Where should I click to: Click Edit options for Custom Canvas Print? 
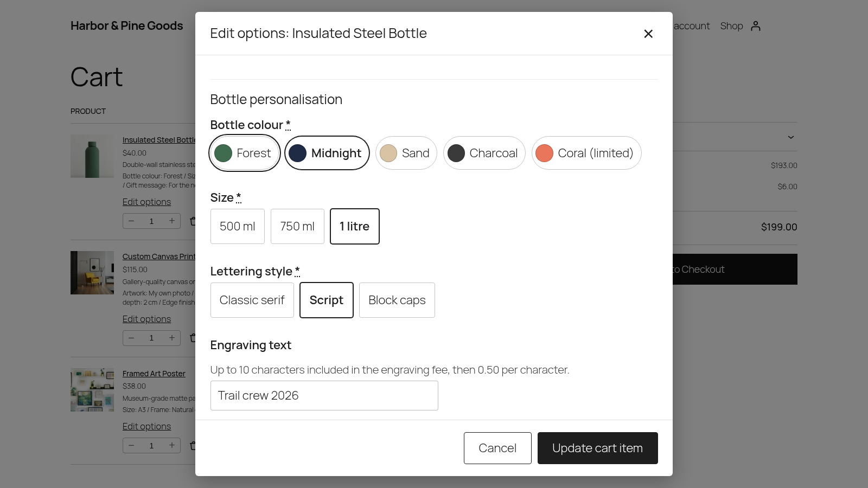(x=146, y=319)
